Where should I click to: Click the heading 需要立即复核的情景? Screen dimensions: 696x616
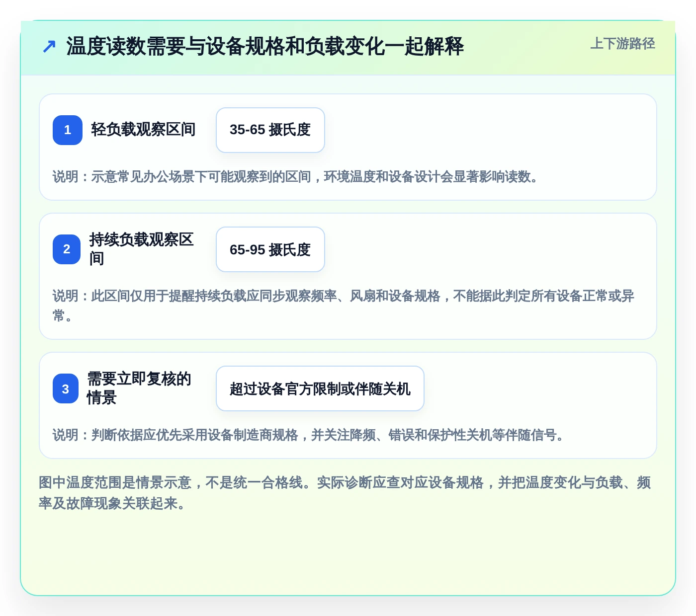pos(139,388)
